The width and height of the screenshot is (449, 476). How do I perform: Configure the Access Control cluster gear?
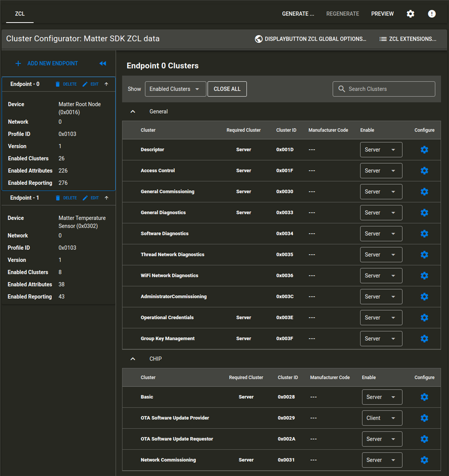424,171
